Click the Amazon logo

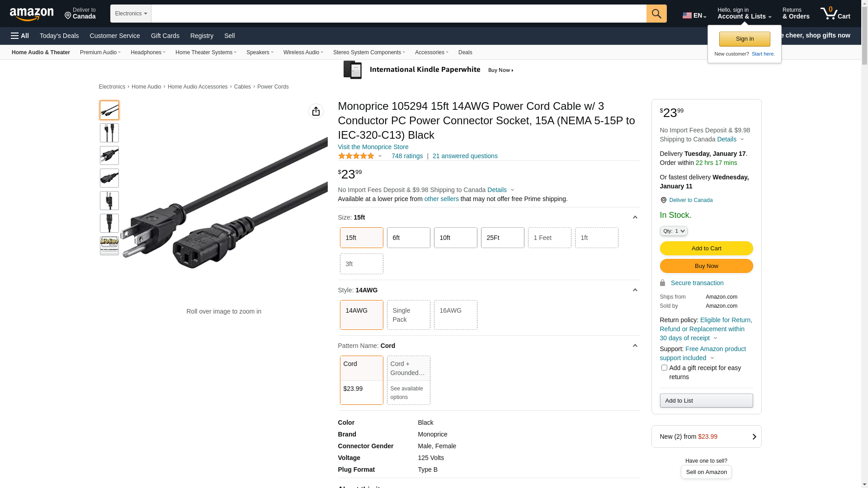32,14
